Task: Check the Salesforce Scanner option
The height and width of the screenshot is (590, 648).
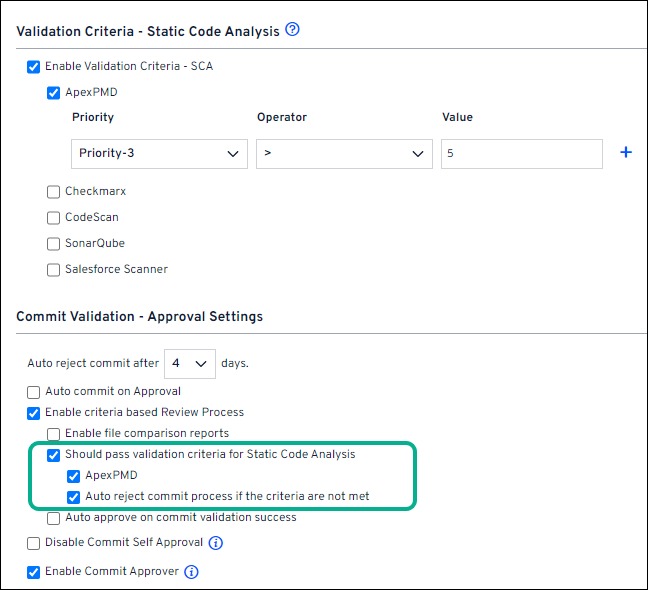Action: pyautogui.click(x=54, y=269)
